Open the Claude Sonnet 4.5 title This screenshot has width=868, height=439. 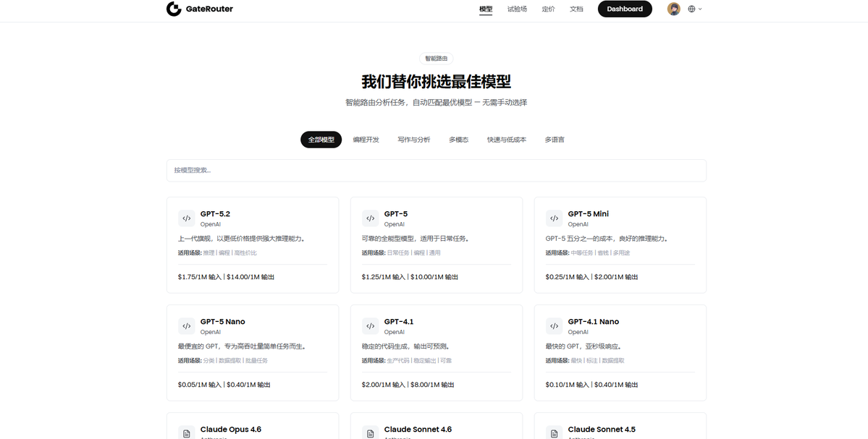tap(602, 430)
